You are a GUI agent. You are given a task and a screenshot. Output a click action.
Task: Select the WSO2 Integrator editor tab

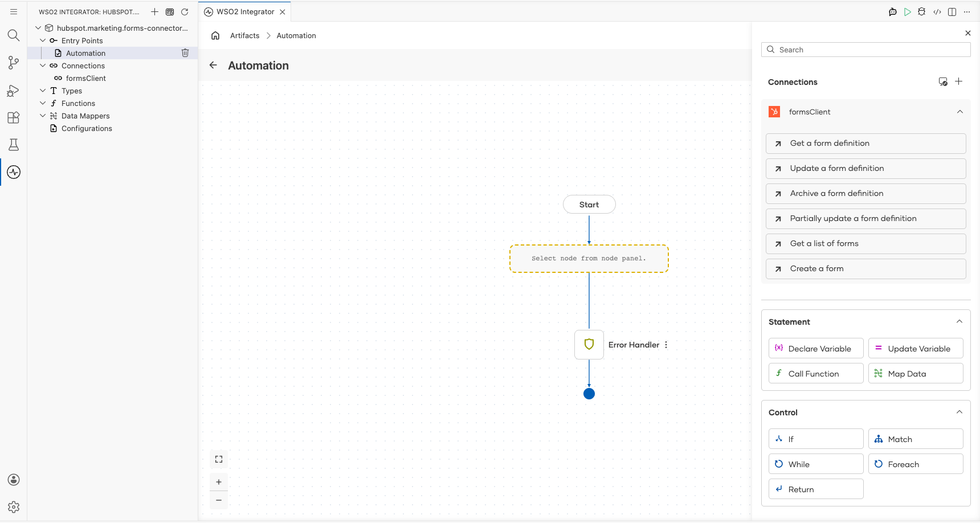[245, 11]
